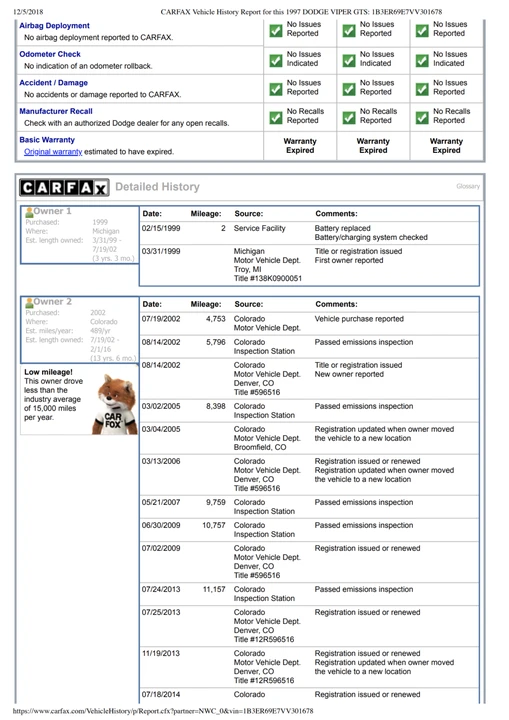Click middle green check in Manufacturer Recall row
509x720 pixels.
coord(349,118)
